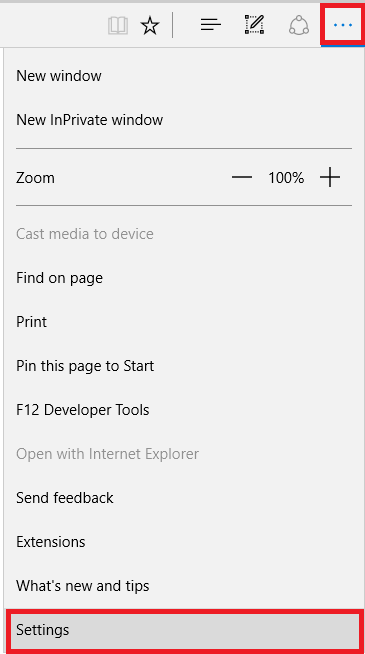
Task: Open Settings at the menu bottom
Action: pos(182,630)
